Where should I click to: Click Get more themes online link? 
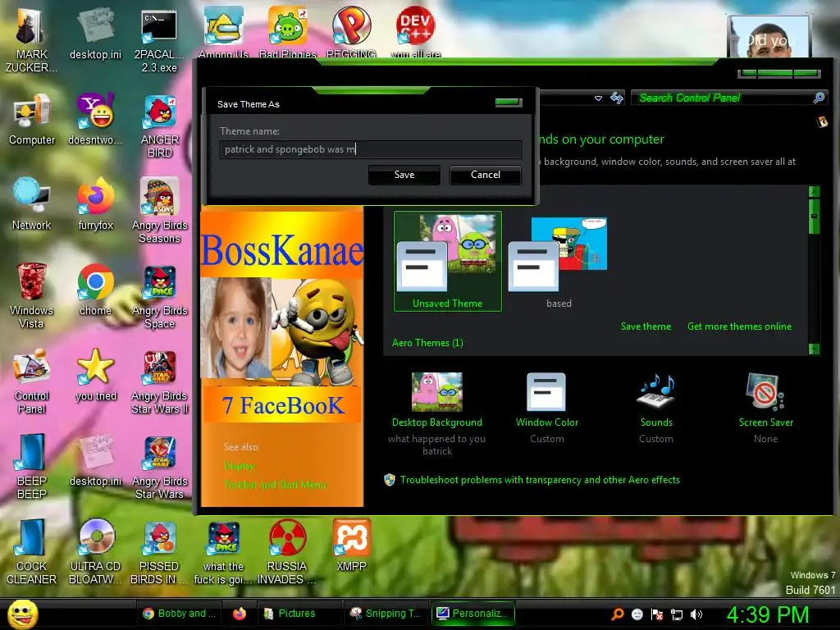[739, 326]
